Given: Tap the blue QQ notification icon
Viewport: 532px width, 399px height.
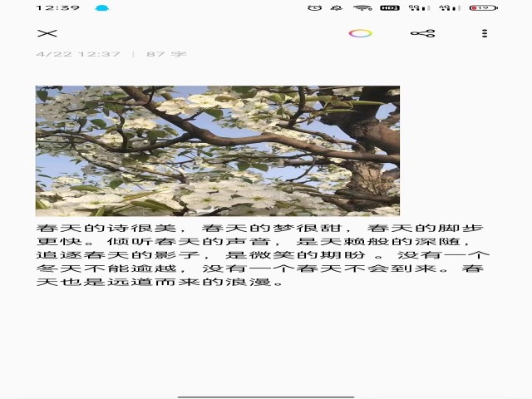Looking at the screenshot, I should [x=101, y=7].
